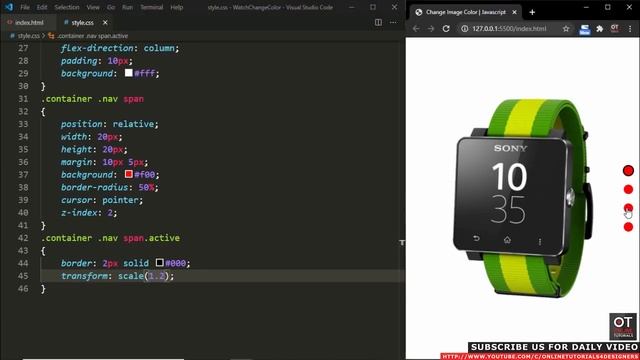
Task: Open the View menu
Action: click(x=93, y=7)
